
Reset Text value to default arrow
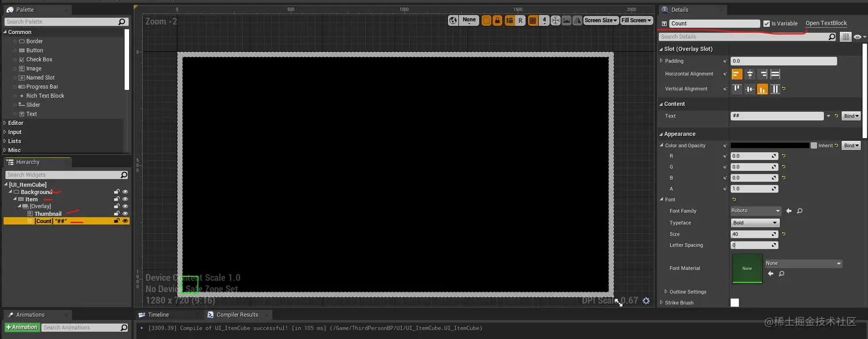836,116
